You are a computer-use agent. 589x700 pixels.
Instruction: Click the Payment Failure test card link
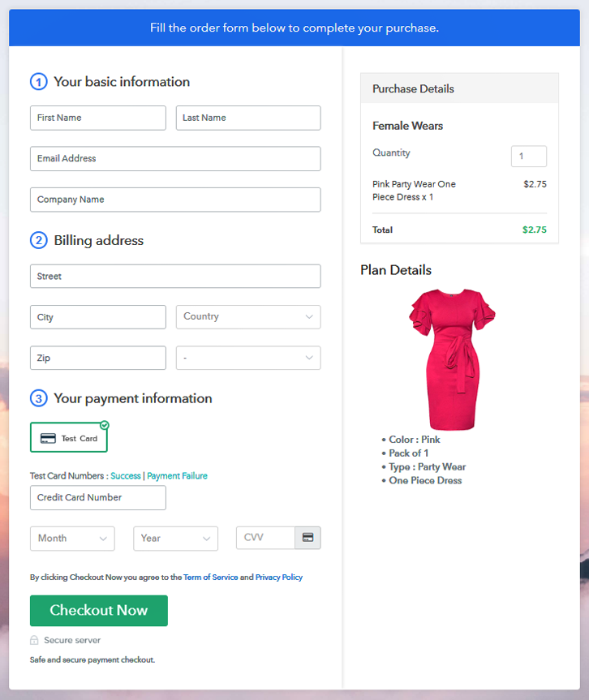[x=177, y=476]
